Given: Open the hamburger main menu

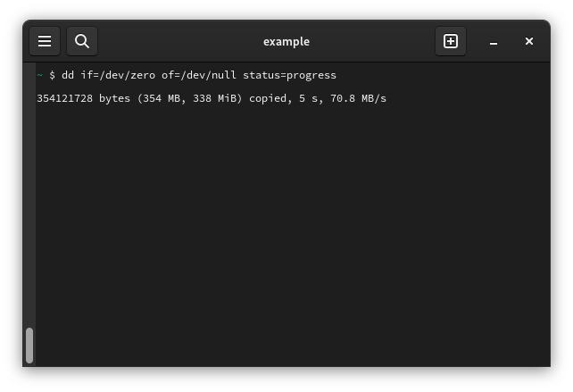Looking at the screenshot, I should [x=45, y=41].
